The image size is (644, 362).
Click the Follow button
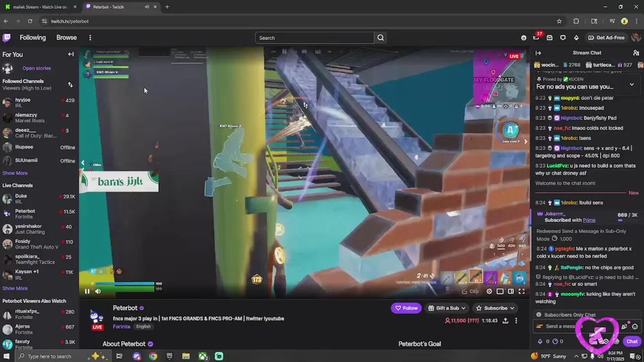coord(406,308)
